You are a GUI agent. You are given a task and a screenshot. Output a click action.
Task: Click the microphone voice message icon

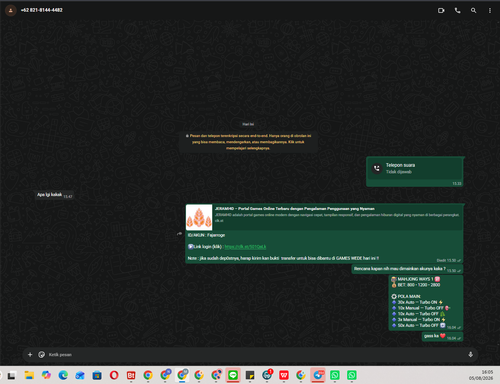[x=470, y=355]
